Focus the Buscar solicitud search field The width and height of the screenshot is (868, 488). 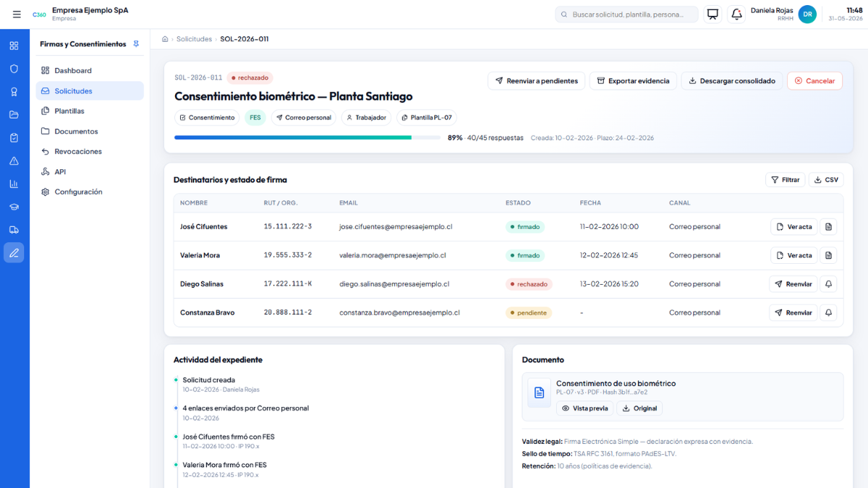[x=626, y=14]
